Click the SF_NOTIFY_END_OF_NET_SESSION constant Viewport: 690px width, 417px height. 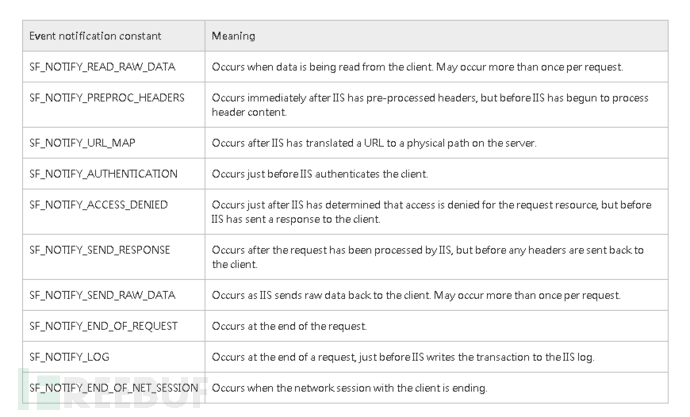(x=113, y=388)
